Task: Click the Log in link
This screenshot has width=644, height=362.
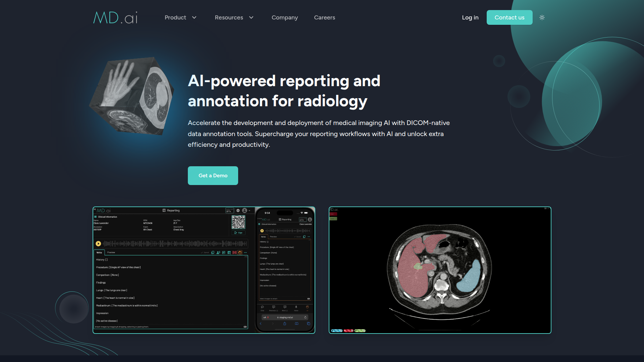Action: pyautogui.click(x=470, y=17)
